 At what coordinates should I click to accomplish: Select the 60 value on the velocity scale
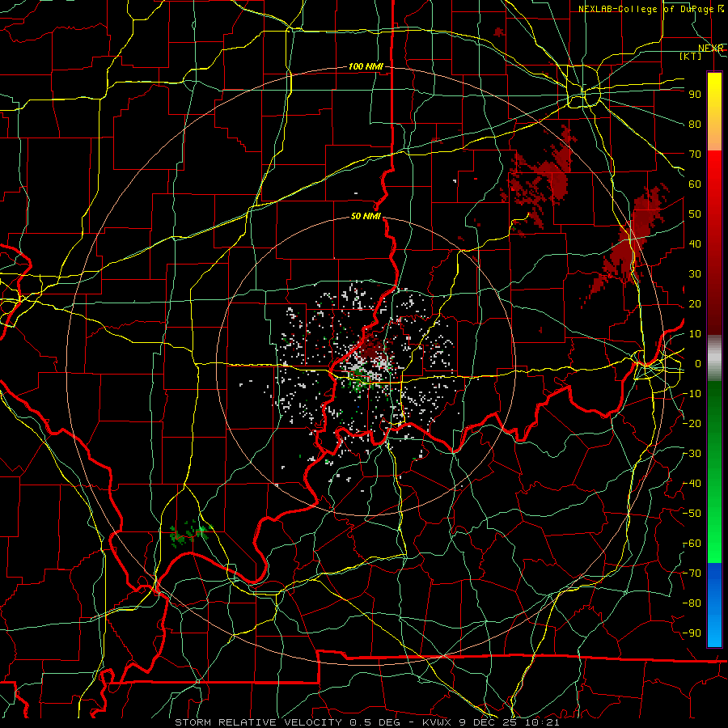pos(695,184)
